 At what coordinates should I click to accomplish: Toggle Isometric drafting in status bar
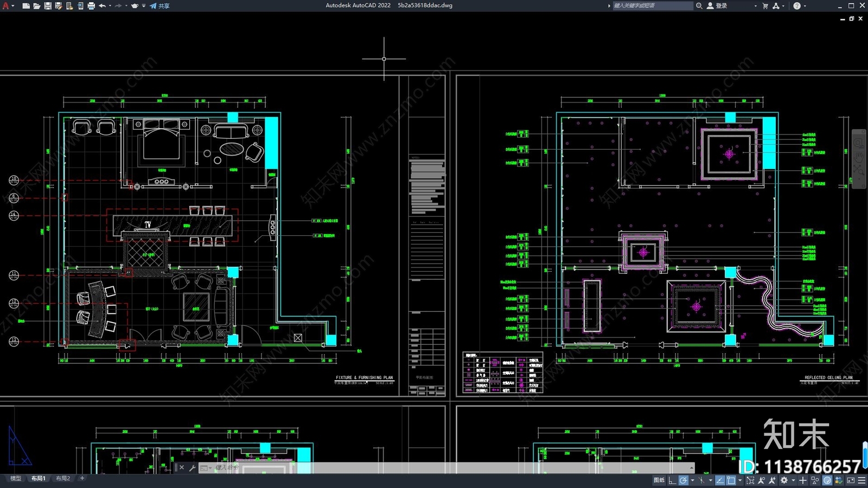(x=702, y=480)
